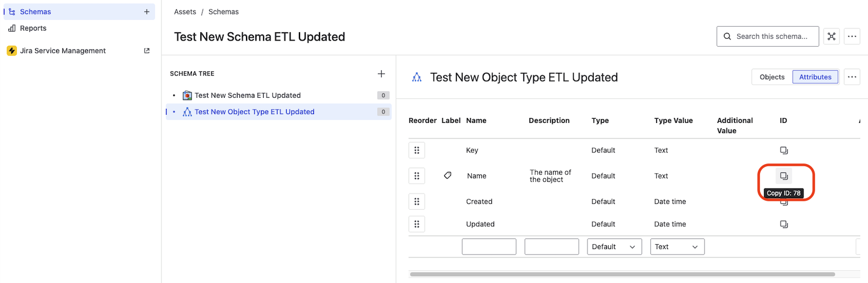Switch to the Objects tab
The height and width of the screenshot is (283, 868).
772,77
